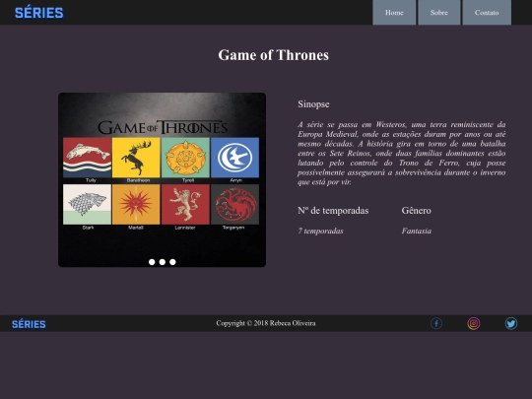Click the Gênero heading

tap(417, 211)
